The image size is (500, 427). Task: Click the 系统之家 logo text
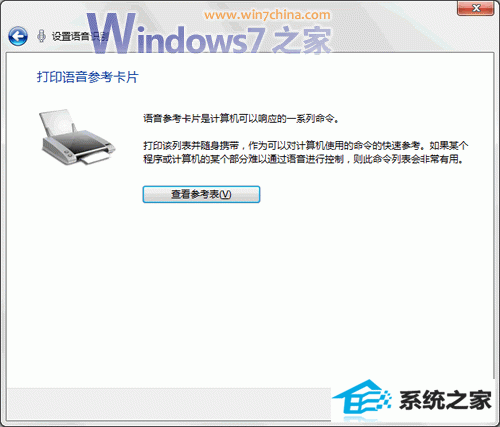pyautogui.click(x=446, y=400)
